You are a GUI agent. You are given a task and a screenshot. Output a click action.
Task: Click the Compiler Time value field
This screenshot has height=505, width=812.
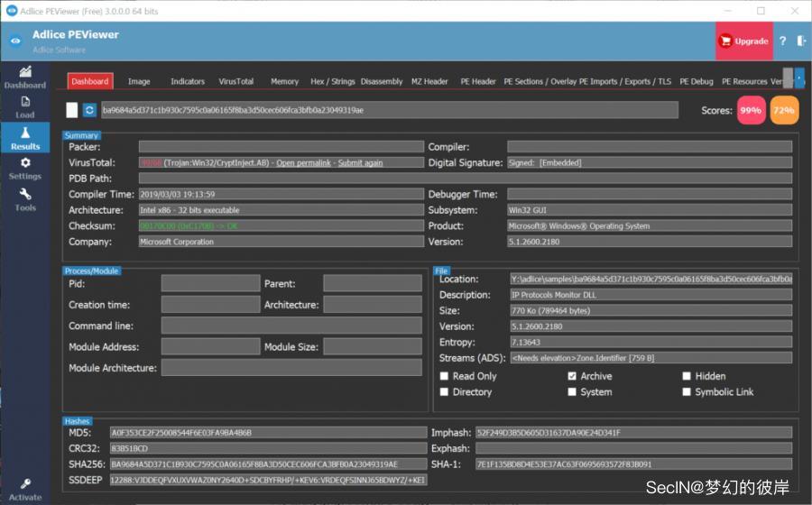pyautogui.click(x=281, y=194)
